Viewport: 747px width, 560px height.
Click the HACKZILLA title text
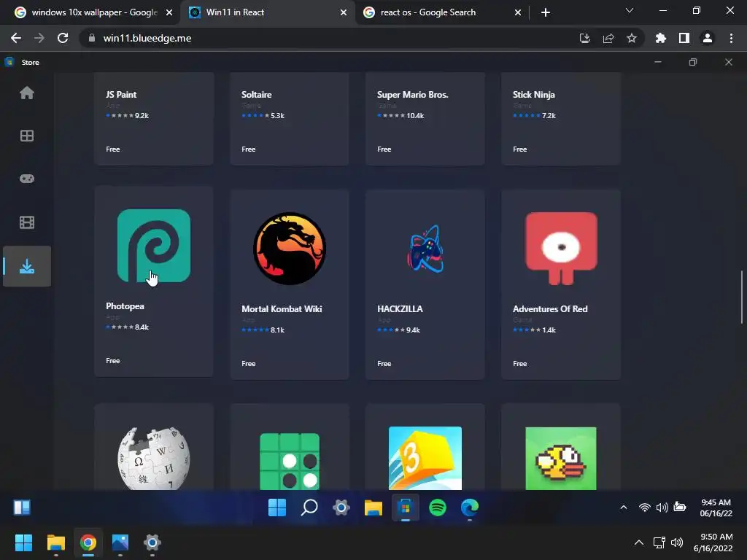click(400, 308)
